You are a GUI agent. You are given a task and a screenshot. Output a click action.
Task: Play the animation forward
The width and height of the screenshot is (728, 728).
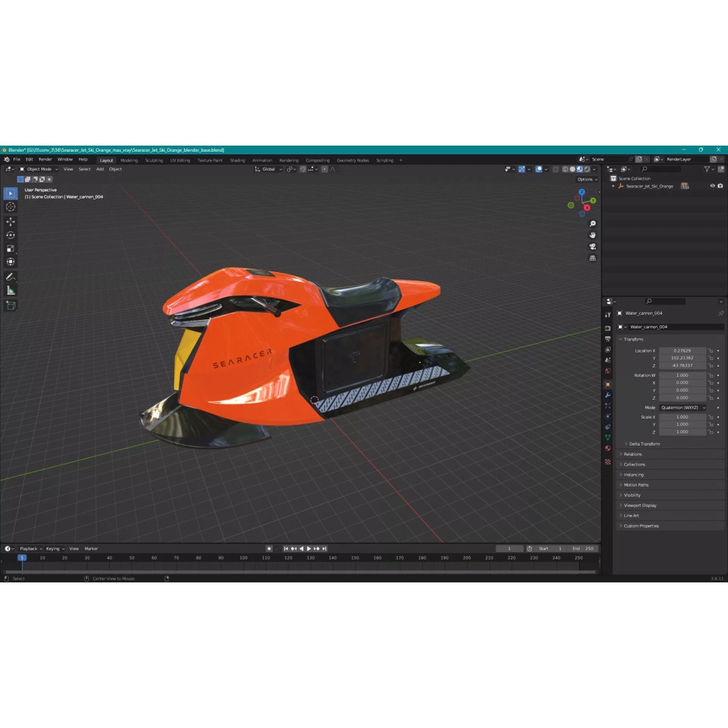click(309, 549)
